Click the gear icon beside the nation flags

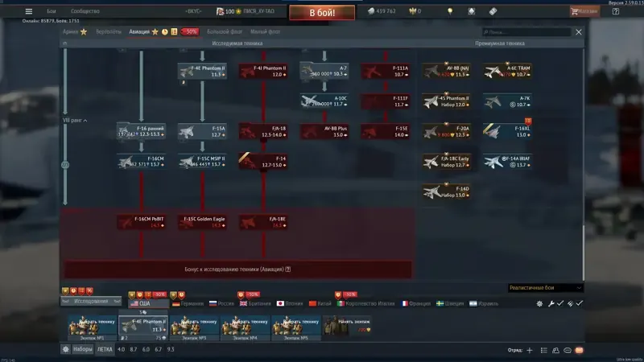pos(539,304)
